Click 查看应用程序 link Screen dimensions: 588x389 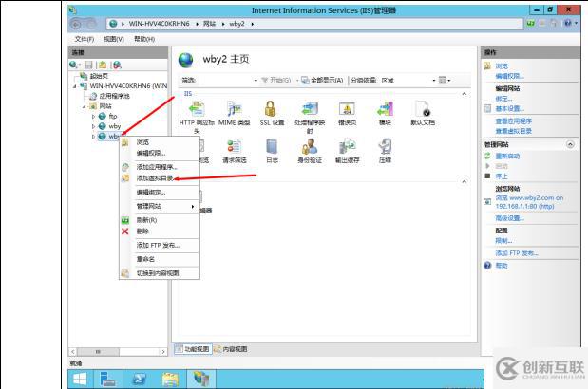click(x=513, y=121)
